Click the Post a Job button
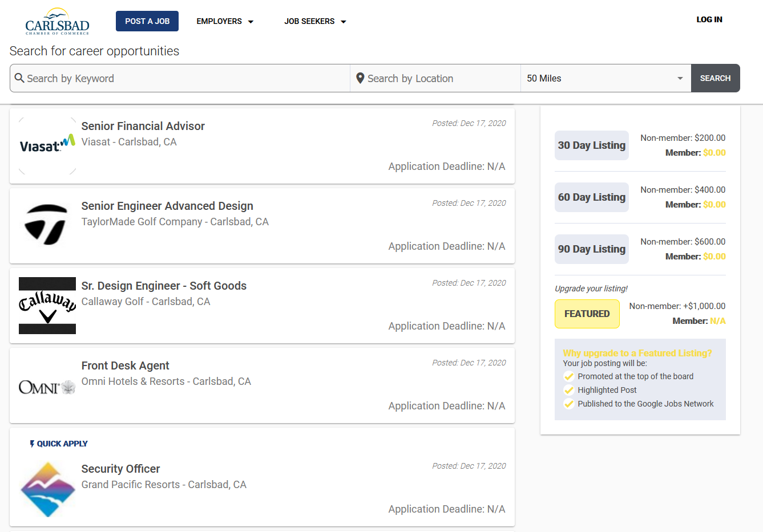 (147, 21)
